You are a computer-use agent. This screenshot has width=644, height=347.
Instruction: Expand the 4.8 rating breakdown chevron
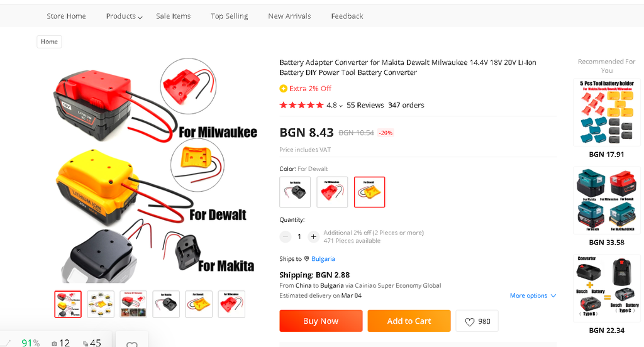(341, 106)
